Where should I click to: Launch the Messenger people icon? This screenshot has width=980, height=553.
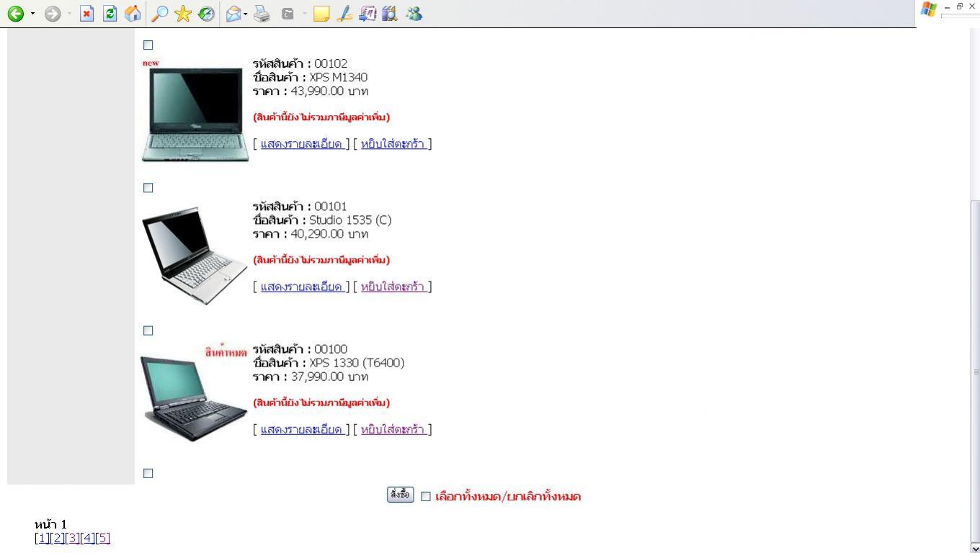click(414, 14)
